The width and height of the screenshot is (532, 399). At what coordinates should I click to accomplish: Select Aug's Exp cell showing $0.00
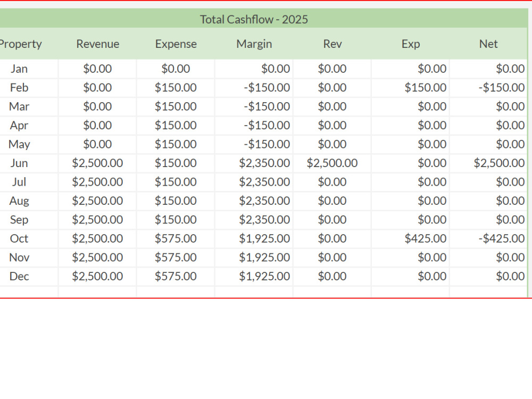[x=411, y=201]
